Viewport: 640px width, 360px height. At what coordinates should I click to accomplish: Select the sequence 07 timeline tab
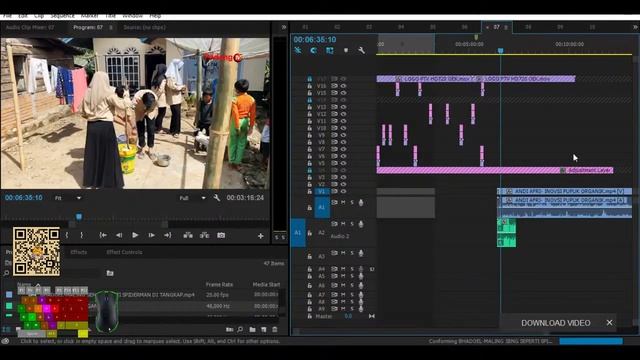pyautogui.click(x=496, y=27)
